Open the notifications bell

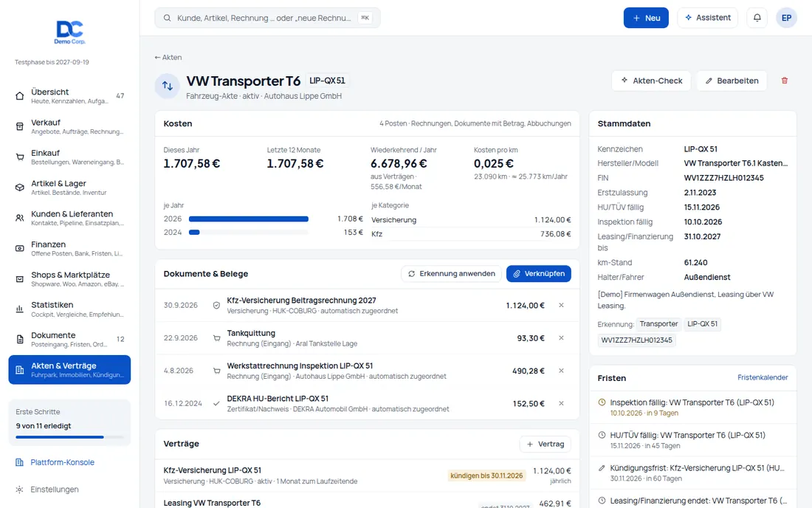(x=757, y=18)
